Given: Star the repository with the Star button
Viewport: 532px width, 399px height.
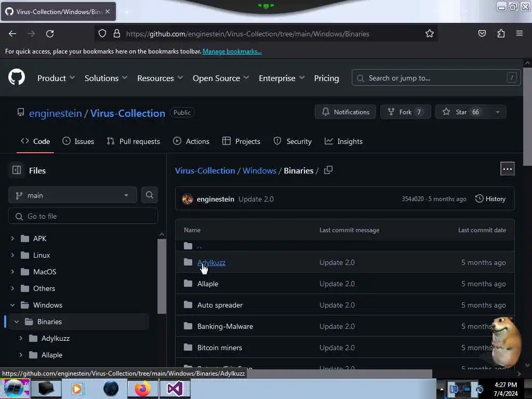Looking at the screenshot, I should point(462,112).
